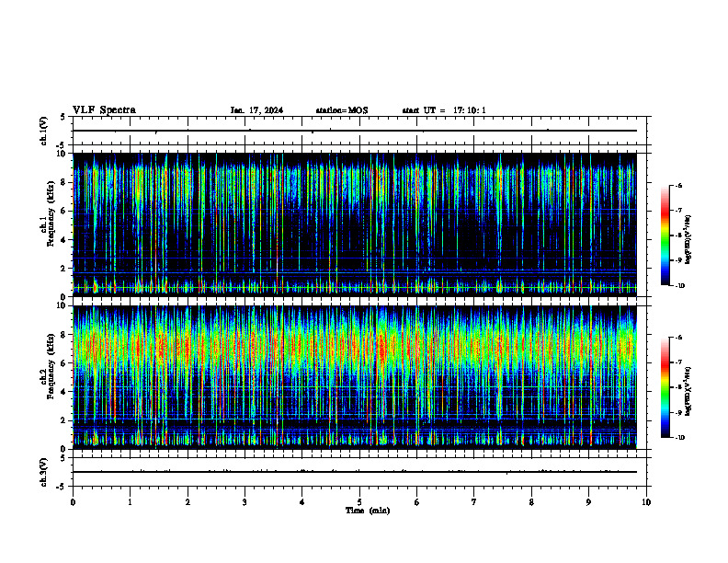Click the time axis tick label "8"
The height and width of the screenshot is (563, 728).
pyautogui.click(x=531, y=502)
